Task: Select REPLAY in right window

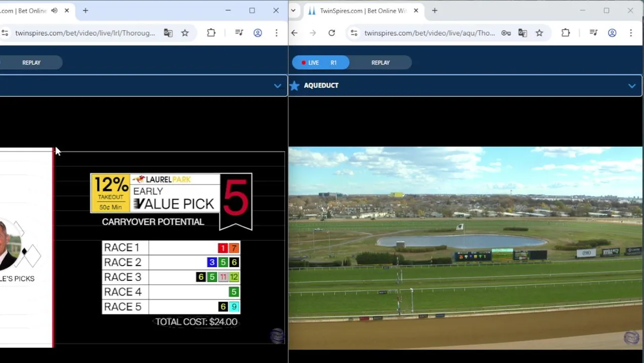Action: point(380,63)
